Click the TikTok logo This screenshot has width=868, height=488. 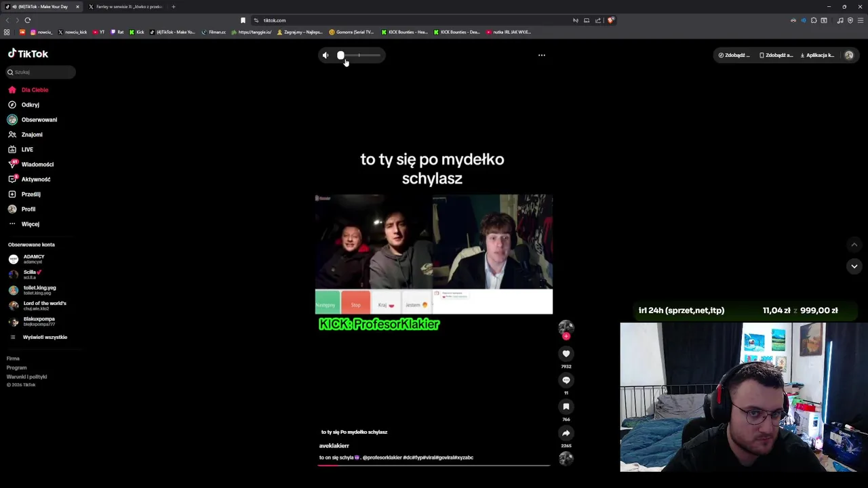[x=28, y=54]
